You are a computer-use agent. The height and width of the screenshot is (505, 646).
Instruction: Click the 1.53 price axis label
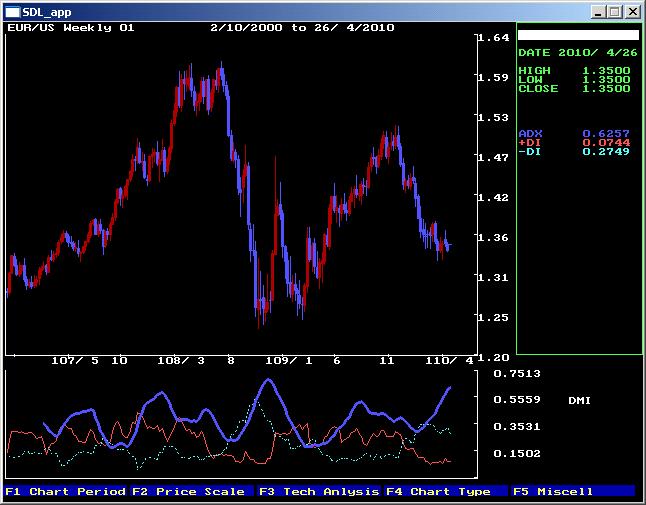(x=494, y=117)
